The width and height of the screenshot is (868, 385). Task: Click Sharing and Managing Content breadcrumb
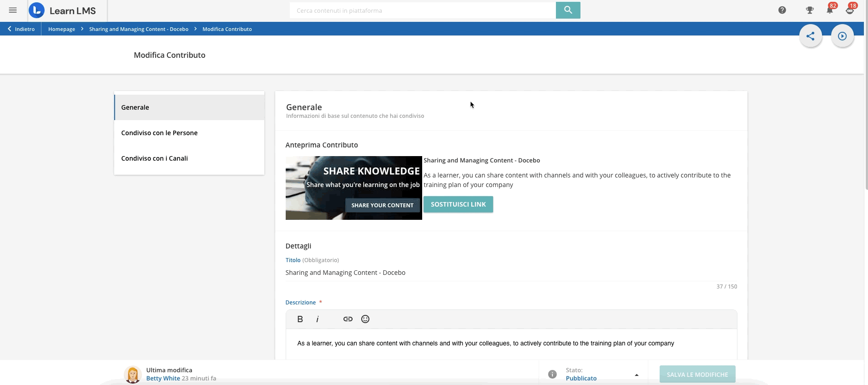(139, 29)
